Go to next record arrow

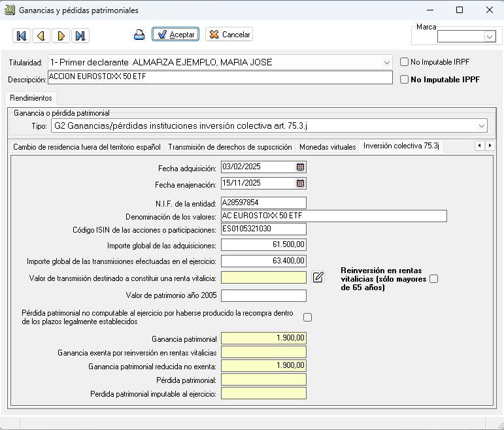[61, 36]
